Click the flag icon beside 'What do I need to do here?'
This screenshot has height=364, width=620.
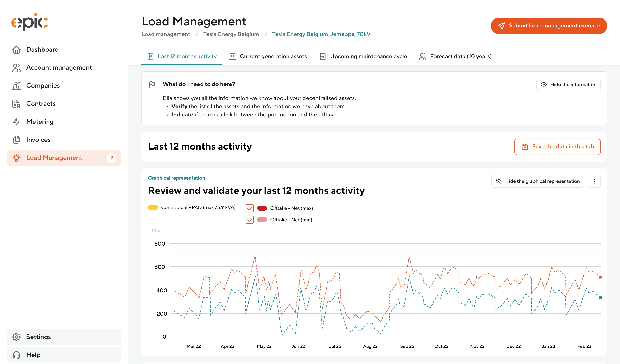pyautogui.click(x=152, y=84)
